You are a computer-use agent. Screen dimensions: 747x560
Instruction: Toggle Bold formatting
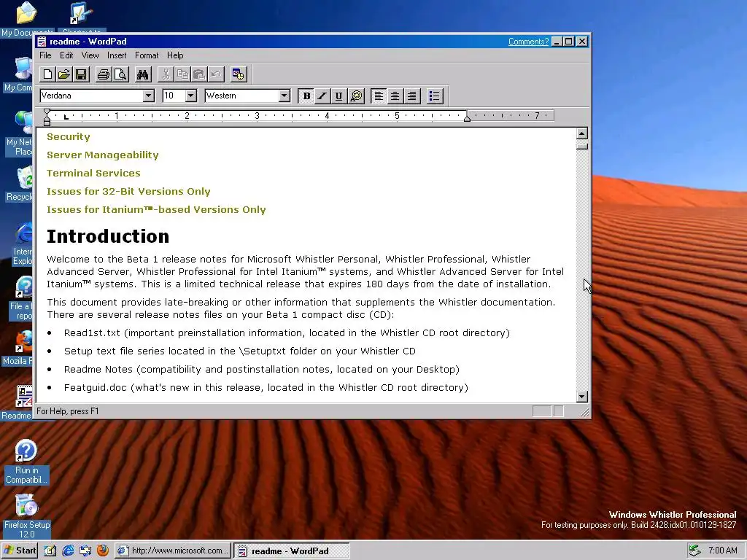pyautogui.click(x=306, y=96)
